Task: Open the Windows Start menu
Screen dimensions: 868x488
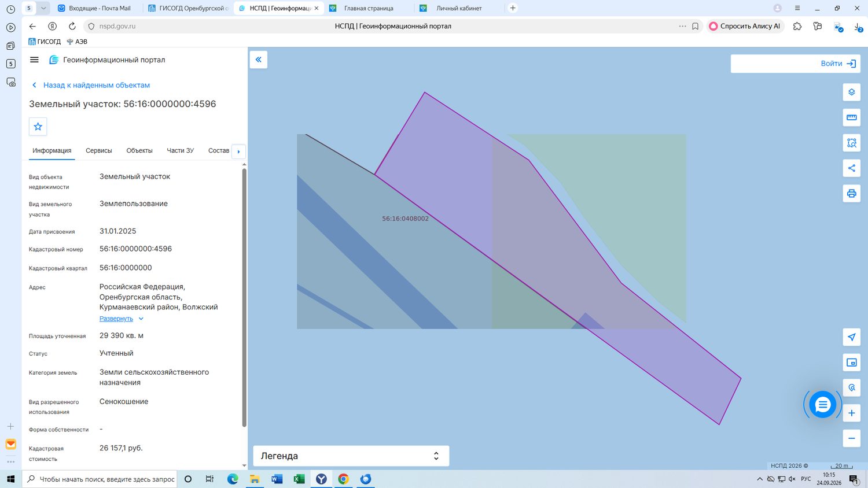Action: coord(10,479)
